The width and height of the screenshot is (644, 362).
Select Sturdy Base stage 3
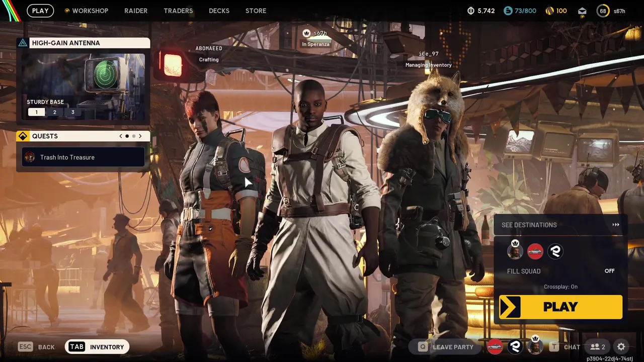[72, 112]
